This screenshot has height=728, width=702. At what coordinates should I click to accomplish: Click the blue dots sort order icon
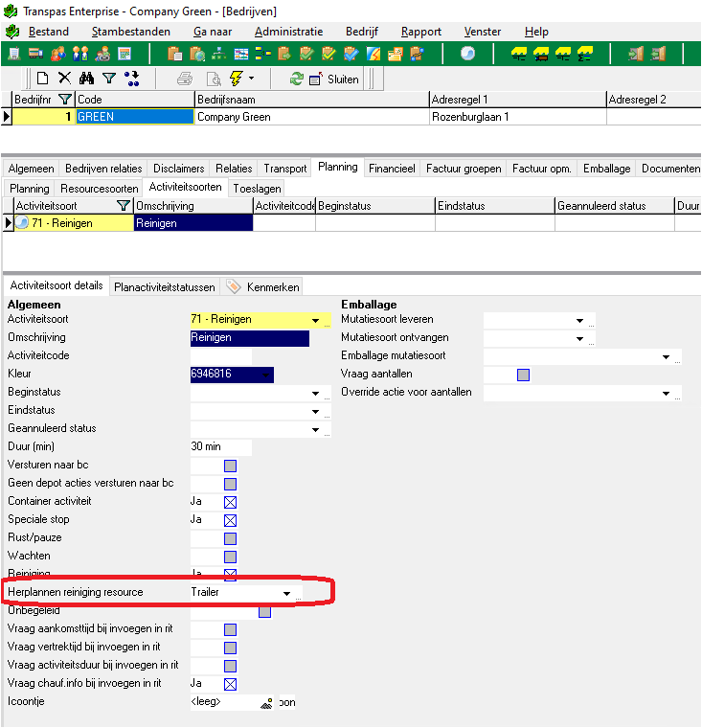coord(132,79)
